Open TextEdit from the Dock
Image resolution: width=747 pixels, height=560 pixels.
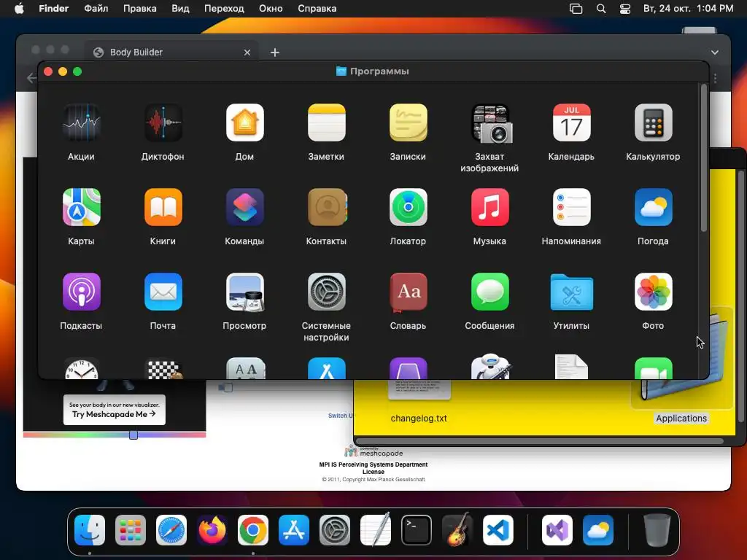[x=376, y=530]
